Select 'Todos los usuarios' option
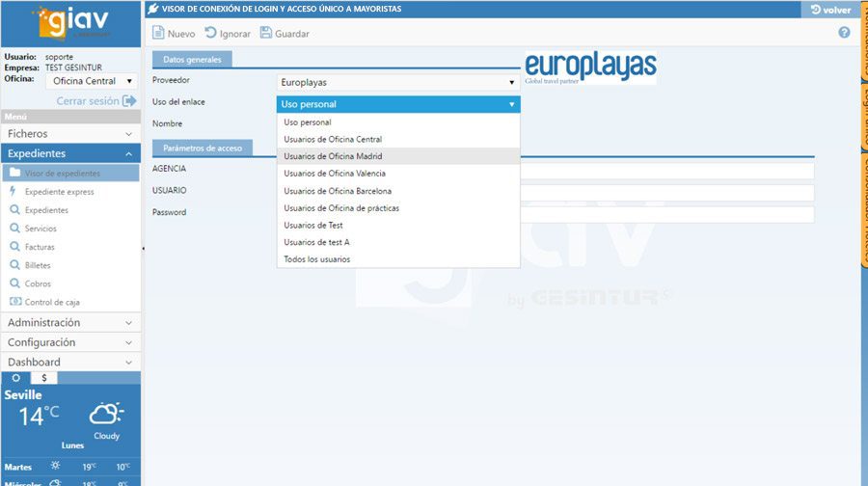 [398, 259]
